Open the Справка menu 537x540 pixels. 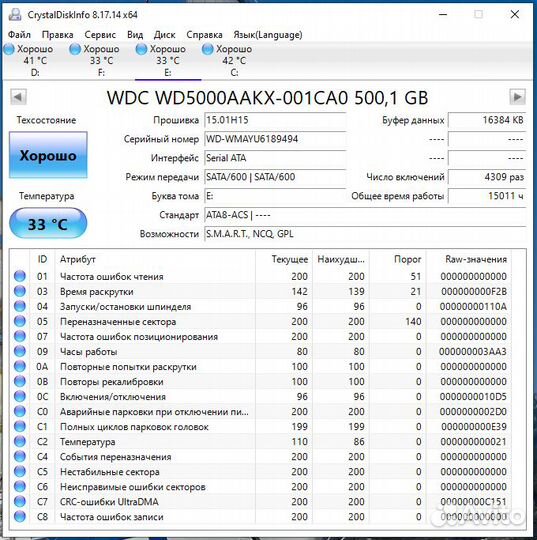(204, 35)
